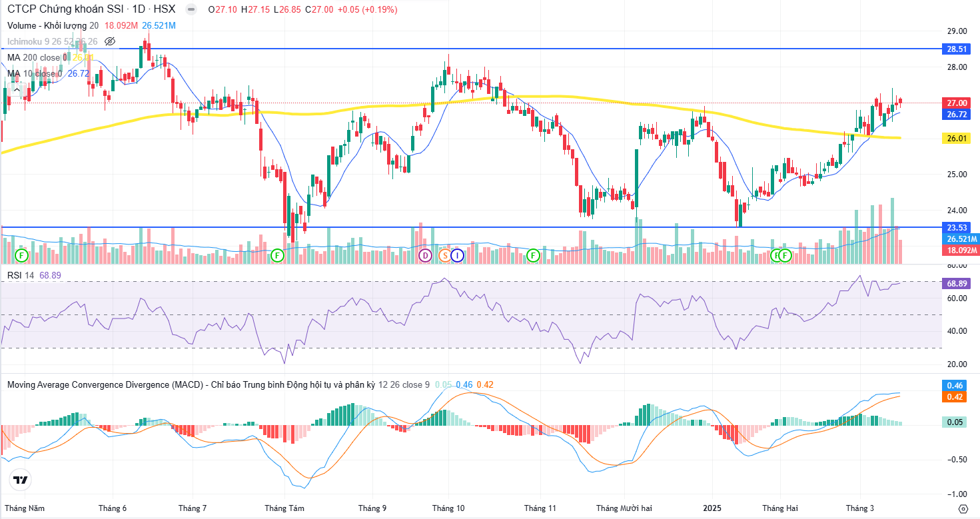Viewport: 980px width, 519px height.
Task: Click the 28.51 horizontal line price label
Action: point(957,49)
